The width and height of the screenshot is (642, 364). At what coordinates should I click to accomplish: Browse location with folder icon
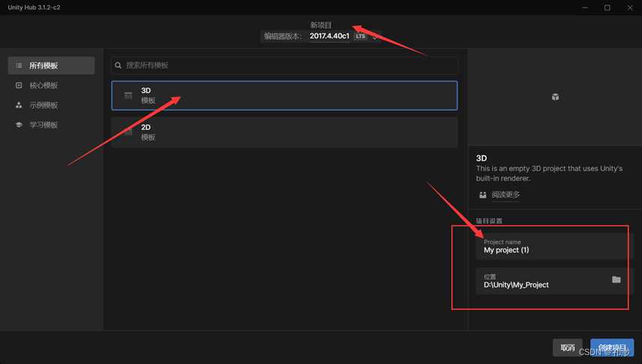pyautogui.click(x=616, y=280)
